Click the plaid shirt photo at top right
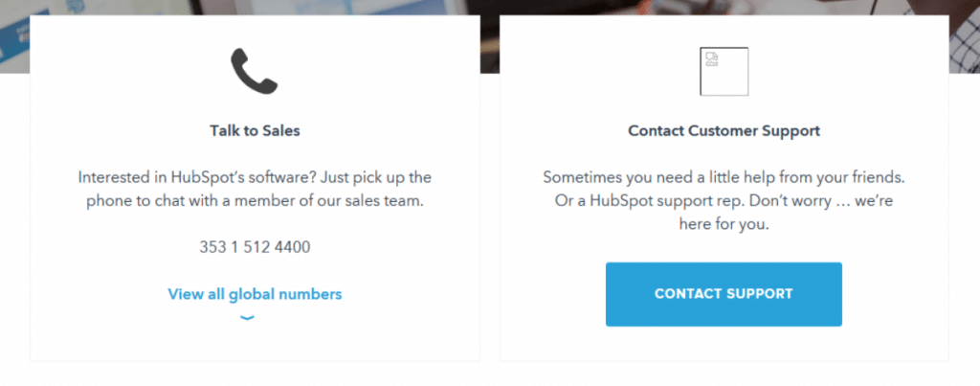The image size is (980, 386). click(x=965, y=36)
